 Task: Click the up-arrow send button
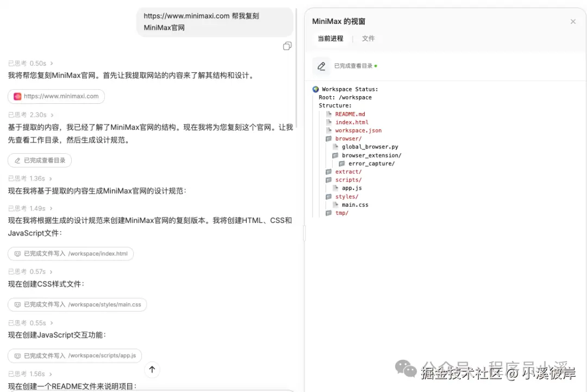click(152, 370)
